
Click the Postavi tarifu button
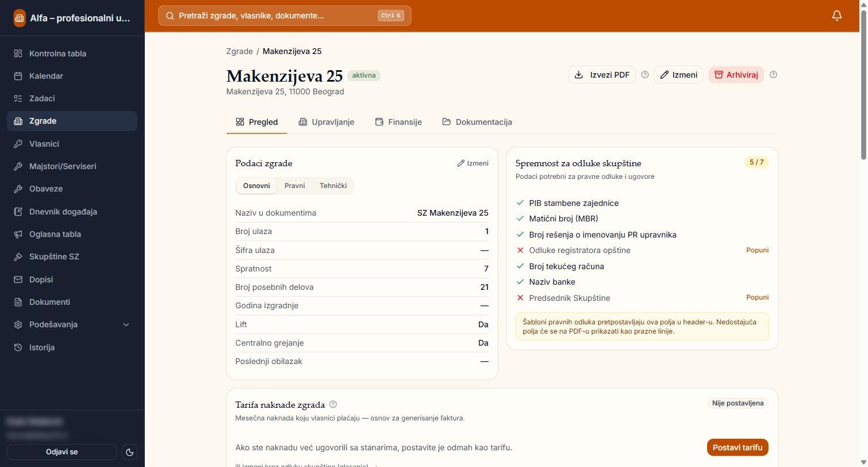click(738, 447)
